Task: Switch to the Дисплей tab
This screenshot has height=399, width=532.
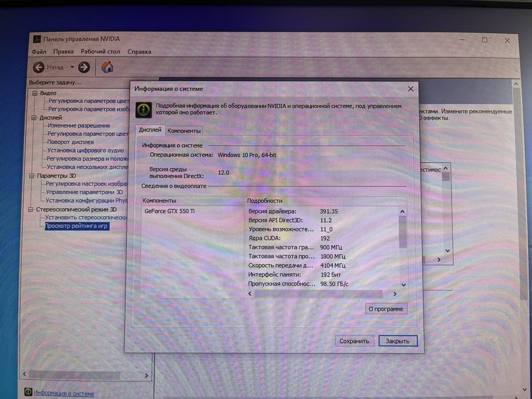Action: 150,130
